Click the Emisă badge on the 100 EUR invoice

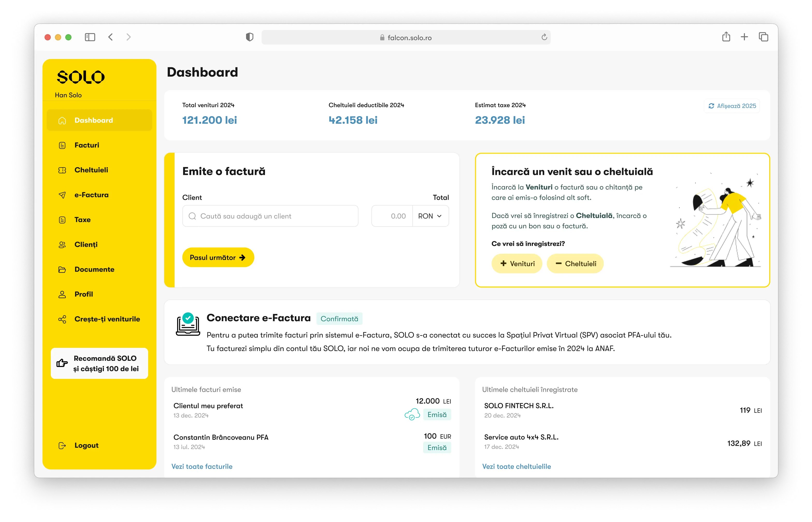click(x=437, y=448)
